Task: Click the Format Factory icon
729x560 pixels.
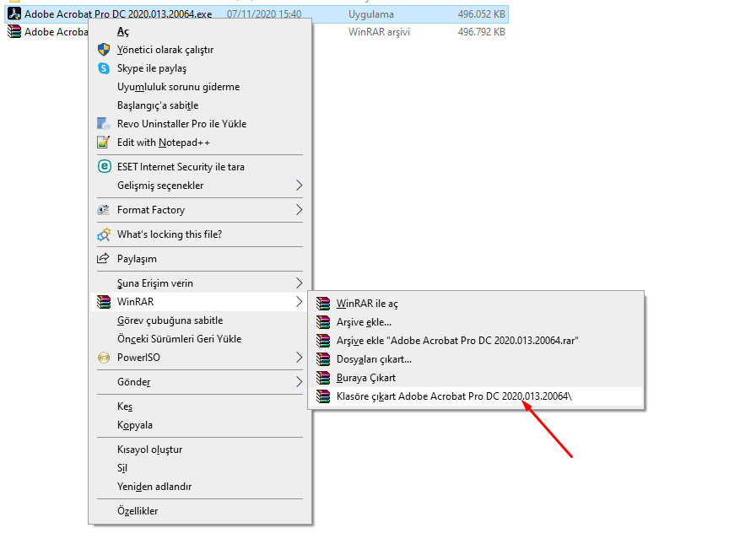Action: (x=103, y=210)
